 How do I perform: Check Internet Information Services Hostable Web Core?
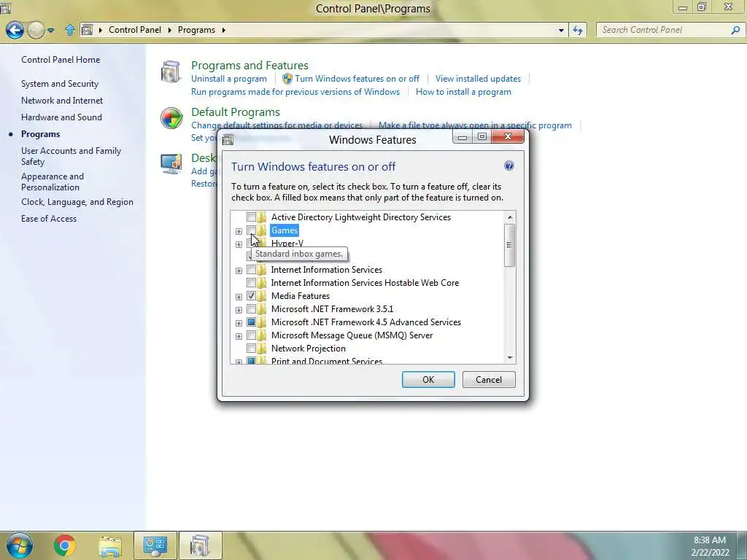tap(251, 283)
